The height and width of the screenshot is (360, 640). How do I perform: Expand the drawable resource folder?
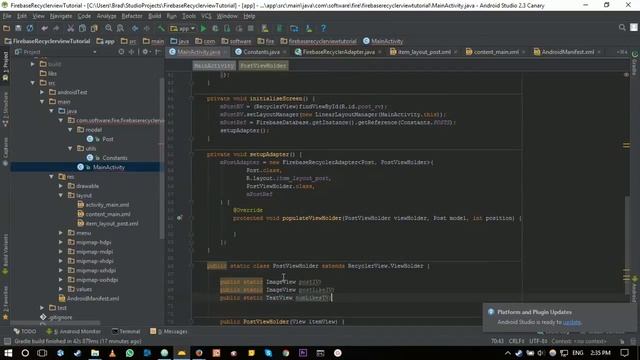click(61, 186)
